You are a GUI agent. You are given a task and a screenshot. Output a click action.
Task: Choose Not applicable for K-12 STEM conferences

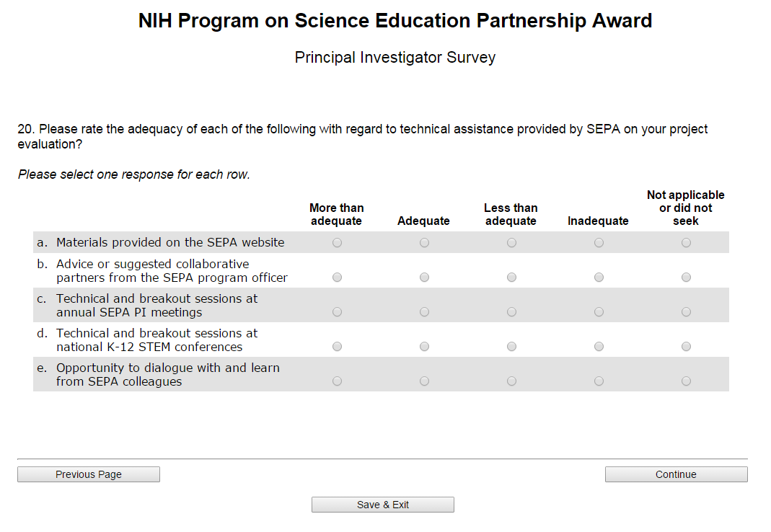(x=686, y=347)
